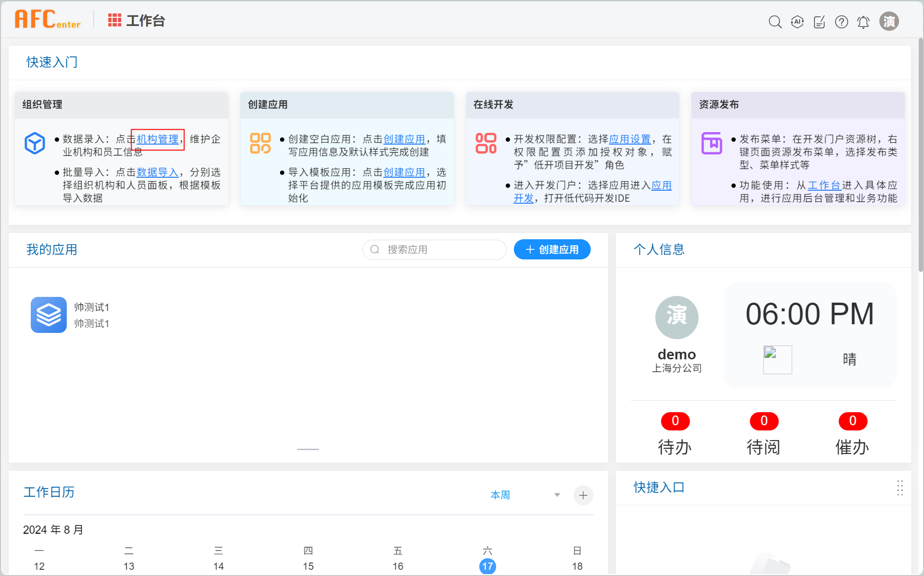This screenshot has height=576, width=924.
Task: Click the 创建应用 button
Action: coord(552,249)
